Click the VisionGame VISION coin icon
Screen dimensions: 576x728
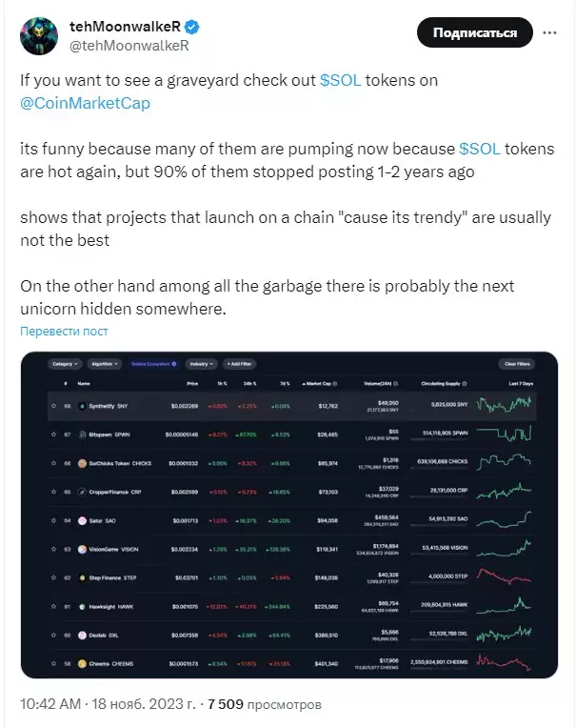pos(82,550)
